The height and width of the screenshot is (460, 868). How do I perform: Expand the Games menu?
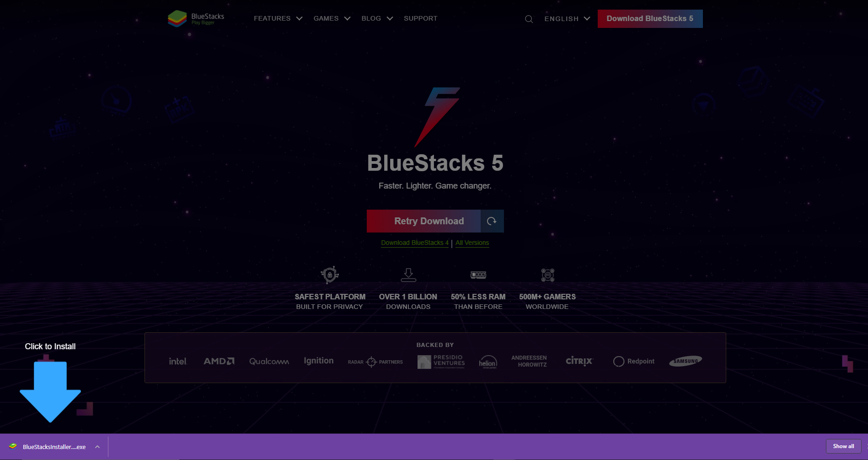pyautogui.click(x=332, y=19)
